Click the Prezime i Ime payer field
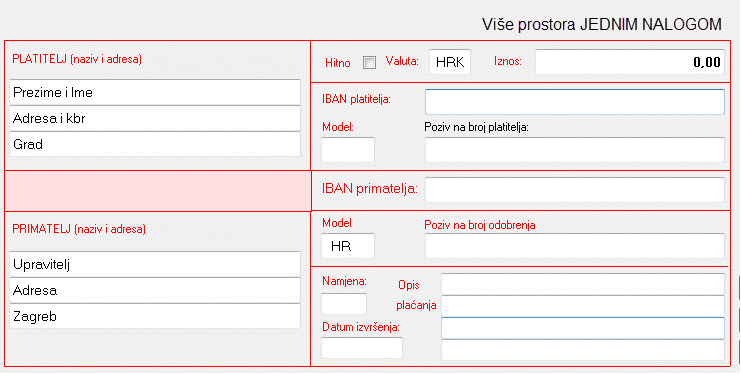Viewport: 741px width, 374px height. pyautogui.click(x=155, y=92)
